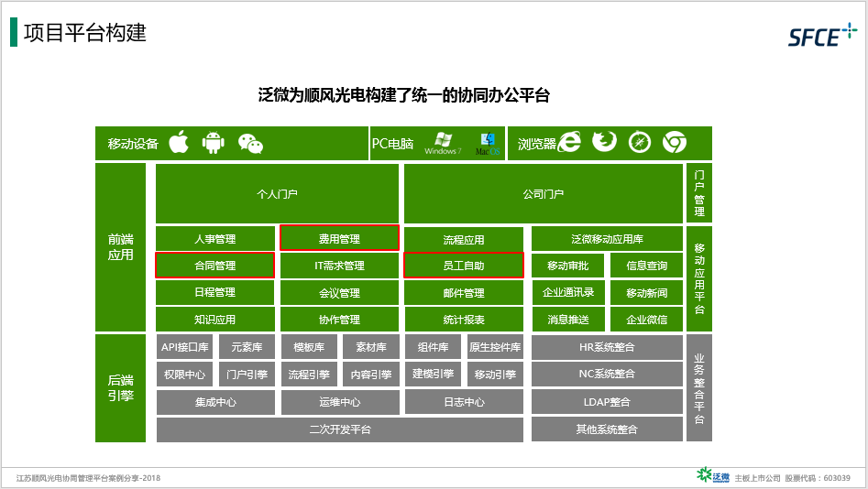Click the 信息查询 box
Image resolution: width=868 pixels, height=489 pixels.
coord(646,266)
